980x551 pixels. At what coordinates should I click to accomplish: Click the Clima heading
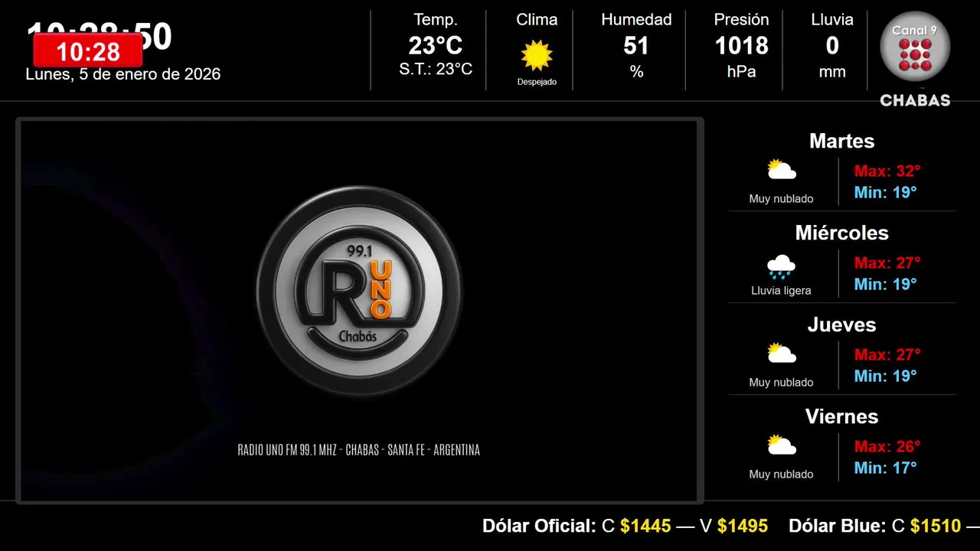click(537, 20)
